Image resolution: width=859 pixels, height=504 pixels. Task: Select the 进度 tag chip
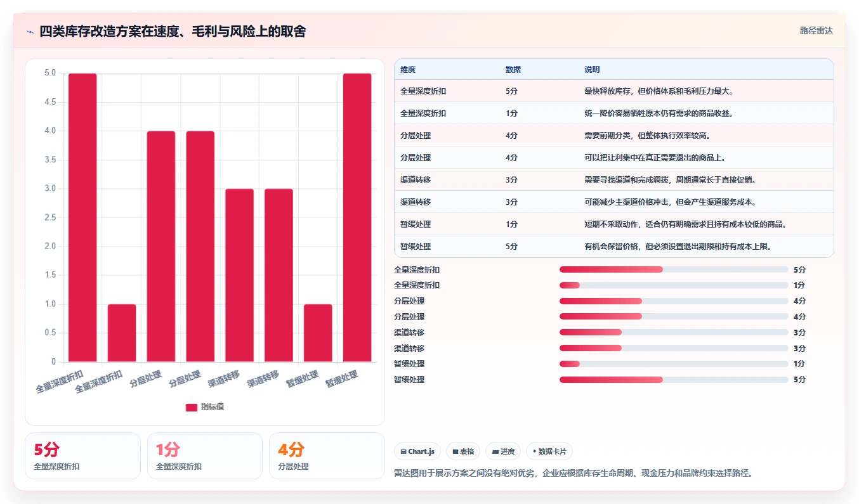(503, 451)
